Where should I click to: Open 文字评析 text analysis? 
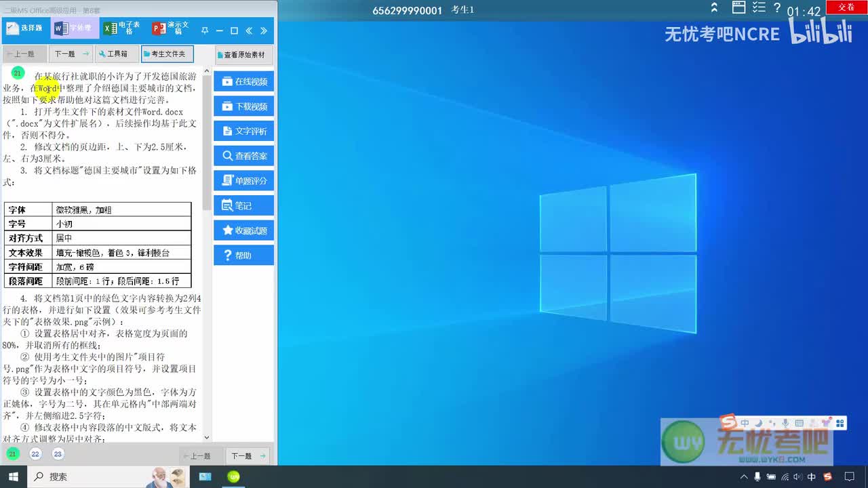click(x=244, y=131)
